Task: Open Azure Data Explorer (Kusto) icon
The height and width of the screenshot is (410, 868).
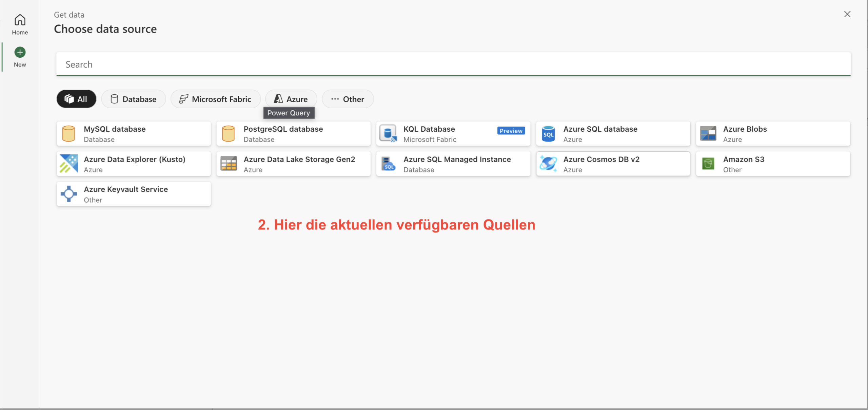Action: click(68, 164)
